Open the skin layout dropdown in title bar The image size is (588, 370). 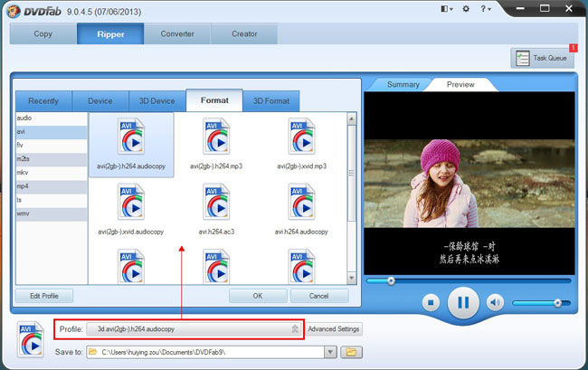tap(447, 9)
